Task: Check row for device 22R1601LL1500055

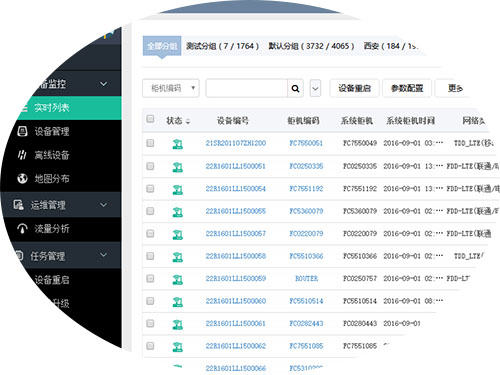Action: point(150,211)
